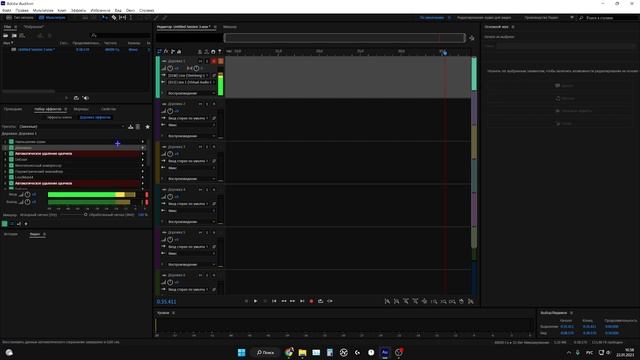Open effect slot 1 arrow menu
This screenshot has width=640, height=360.
click(143, 142)
